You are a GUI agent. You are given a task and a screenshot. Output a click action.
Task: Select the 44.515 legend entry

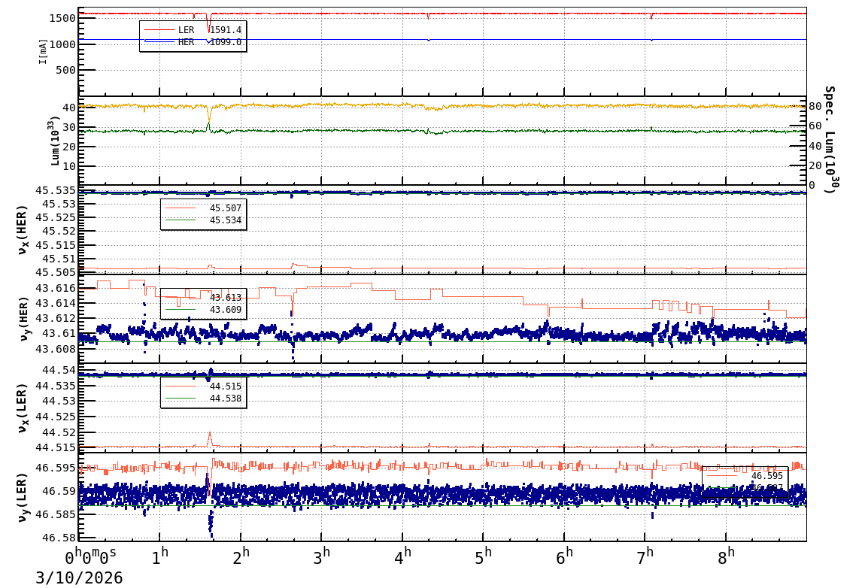tap(203, 386)
